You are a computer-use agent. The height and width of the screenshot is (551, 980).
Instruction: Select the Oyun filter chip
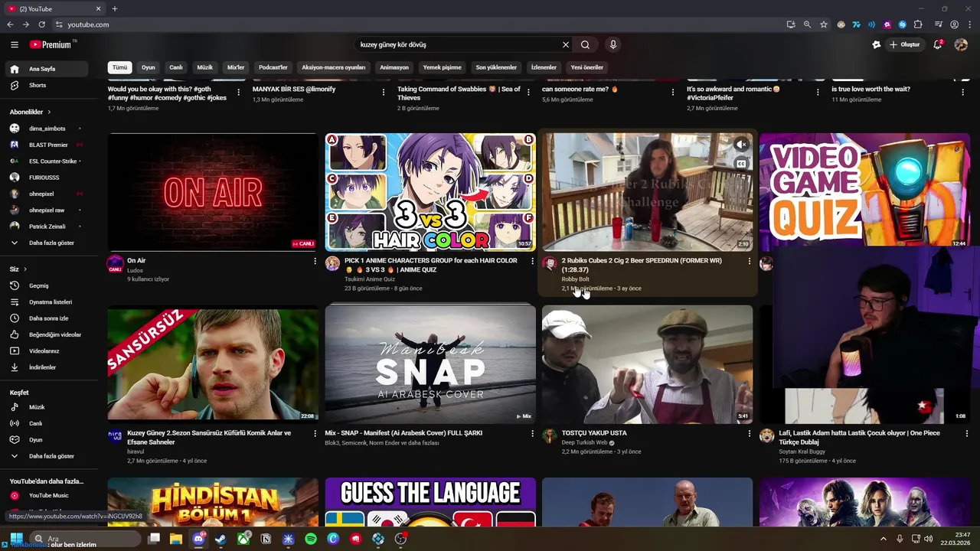click(149, 67)
